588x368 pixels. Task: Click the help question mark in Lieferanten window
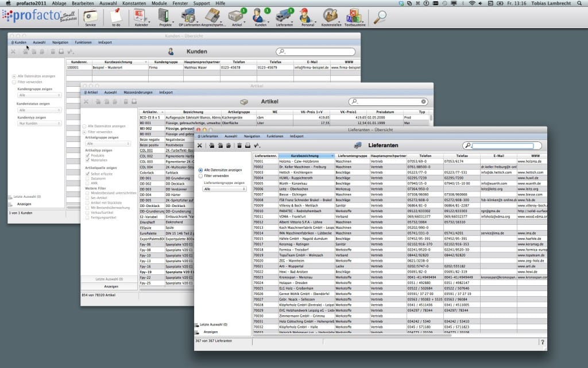pyautogui.click(x=542, y=342)
